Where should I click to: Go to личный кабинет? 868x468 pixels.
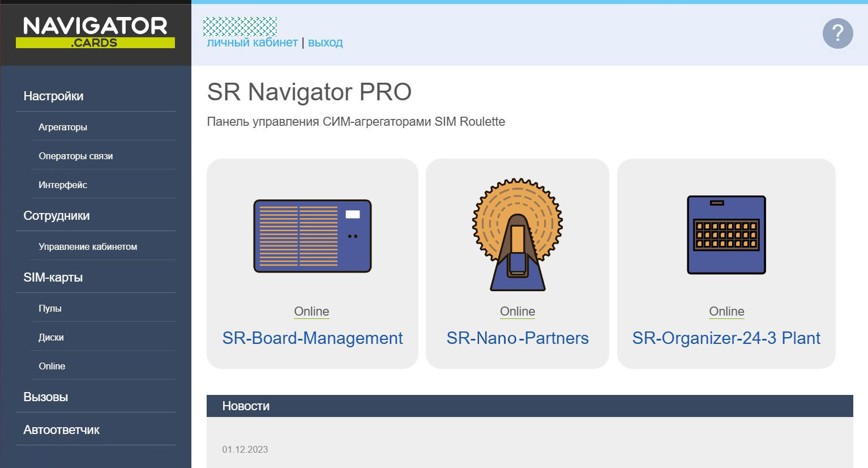252,42
